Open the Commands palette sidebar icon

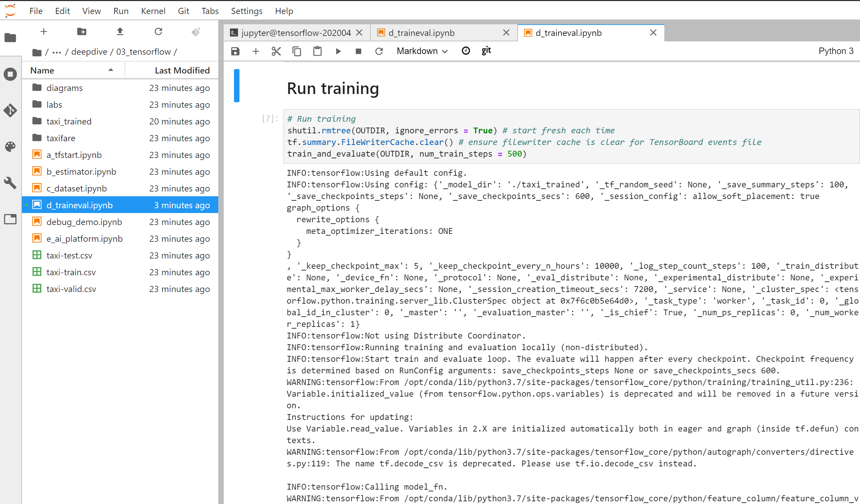tap(10, 147)
